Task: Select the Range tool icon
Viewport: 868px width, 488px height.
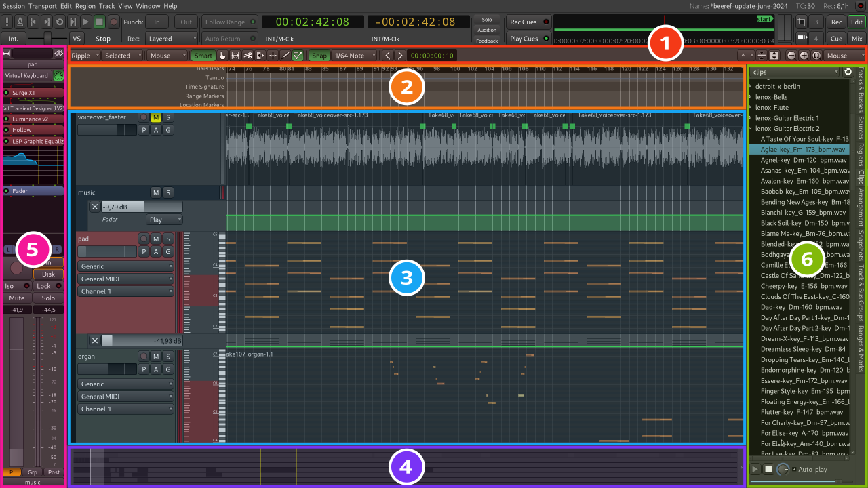Action: tap(235, 56)
